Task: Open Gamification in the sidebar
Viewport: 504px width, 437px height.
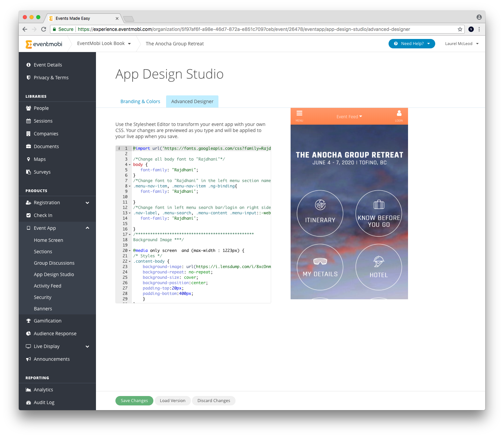Action: point(47,321)
